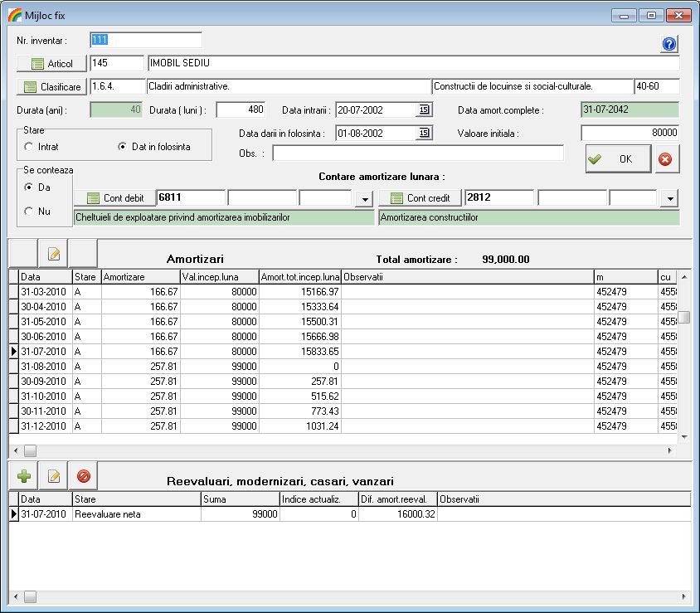This screenshot has height=613, width=700.
Task: Choose Nu under Se conteaza
Action: 29,212
